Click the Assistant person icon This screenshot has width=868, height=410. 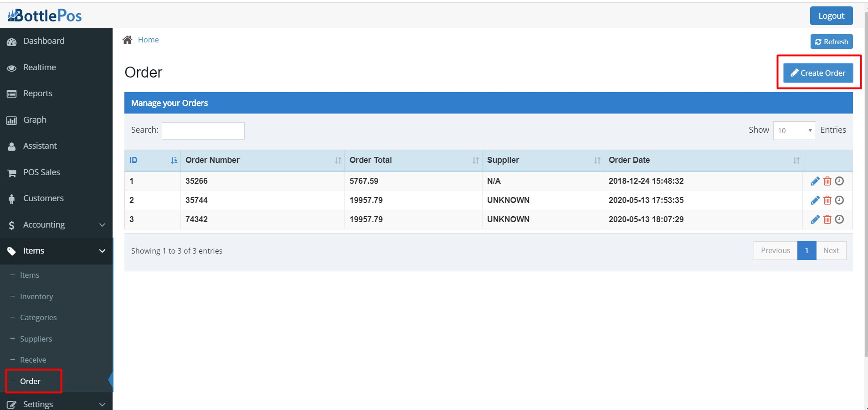12,146
